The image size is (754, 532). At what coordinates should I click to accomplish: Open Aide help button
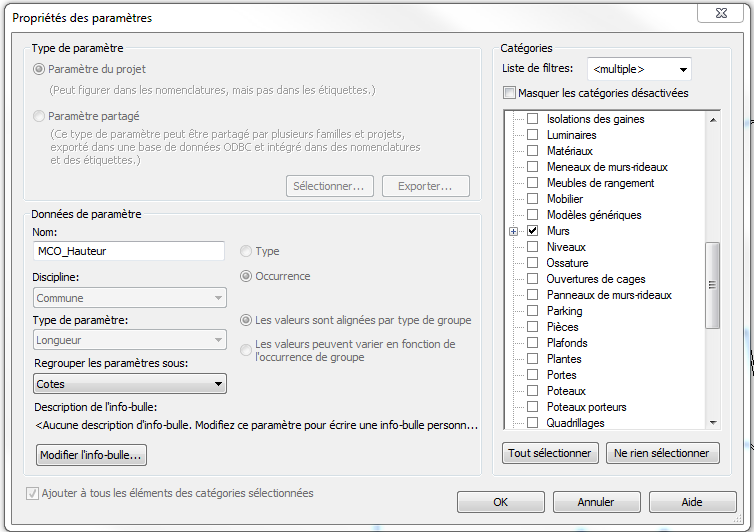click(x=692, y=502)
